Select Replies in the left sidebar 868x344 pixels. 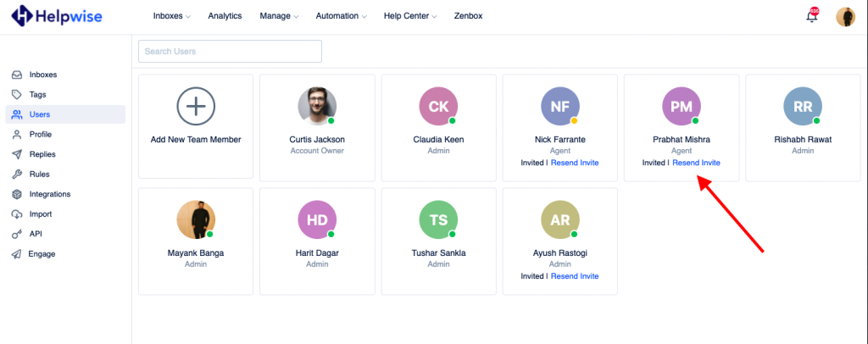click(40, 154)
